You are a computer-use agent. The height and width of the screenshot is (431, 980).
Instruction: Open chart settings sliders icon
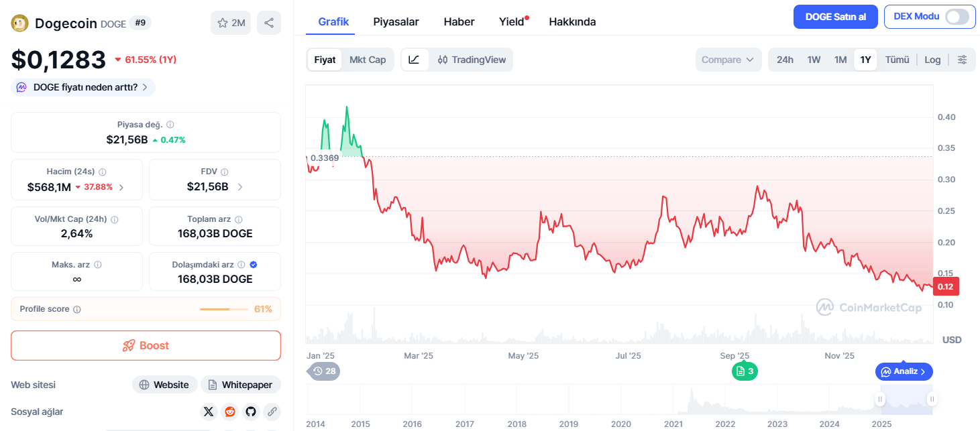click(962, 60)
